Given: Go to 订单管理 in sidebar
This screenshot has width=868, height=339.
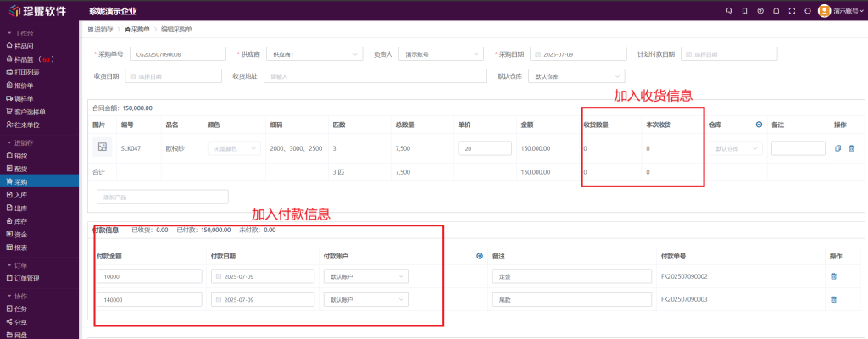Looking at the screenshot, I should coord(30,278).
